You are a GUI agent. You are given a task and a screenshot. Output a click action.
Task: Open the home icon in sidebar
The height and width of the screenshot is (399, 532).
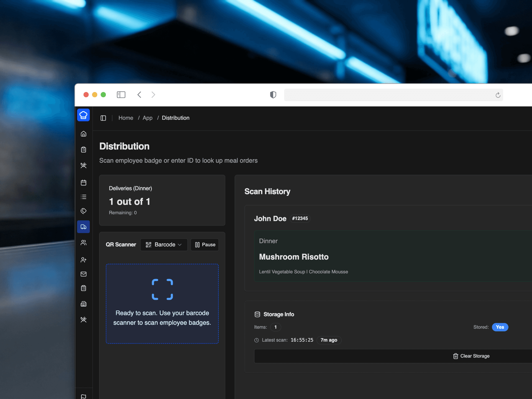(83, 134)
